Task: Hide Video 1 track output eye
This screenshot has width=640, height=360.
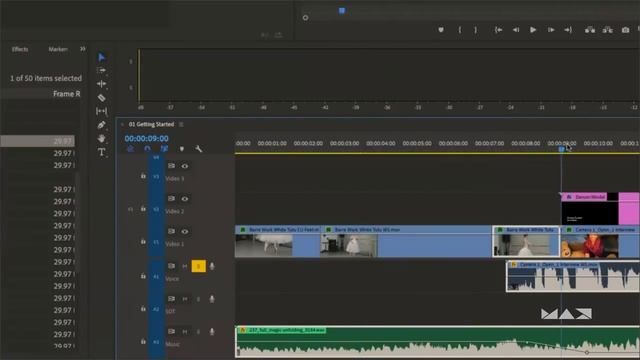Action: [x=185, y=231]
